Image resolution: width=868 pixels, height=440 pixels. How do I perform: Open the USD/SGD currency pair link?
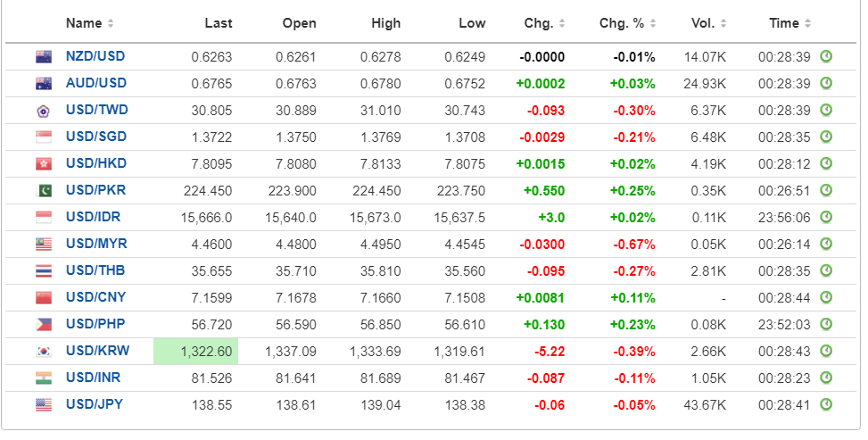tap(96, 137)
